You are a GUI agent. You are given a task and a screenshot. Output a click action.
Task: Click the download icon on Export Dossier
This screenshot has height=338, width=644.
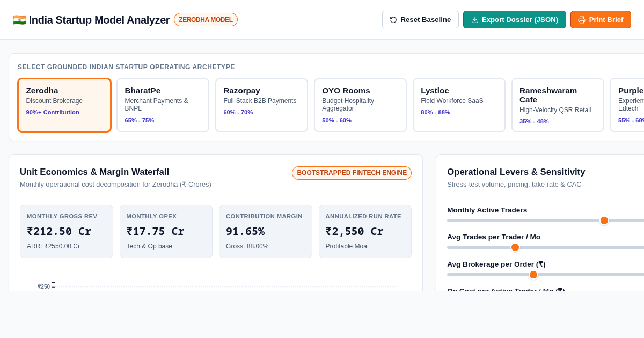point(475,20)
